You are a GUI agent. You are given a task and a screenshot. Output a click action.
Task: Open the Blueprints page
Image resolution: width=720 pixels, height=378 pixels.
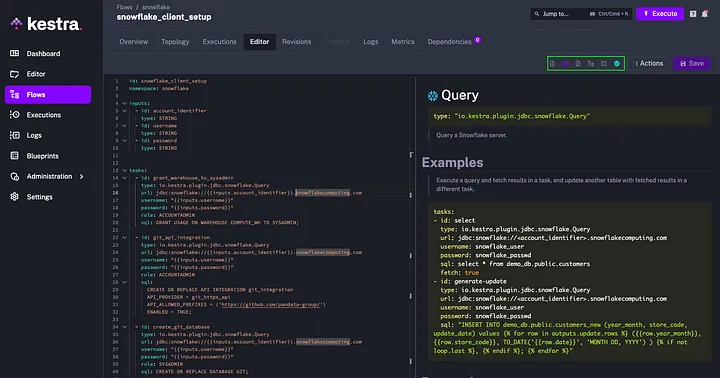[x=43, y=156]
